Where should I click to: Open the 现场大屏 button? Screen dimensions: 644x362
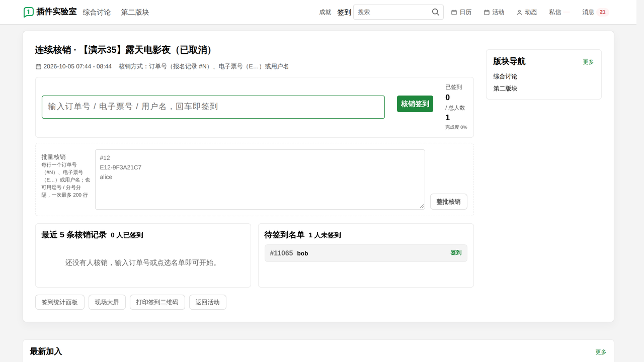(x=107, y=302)
